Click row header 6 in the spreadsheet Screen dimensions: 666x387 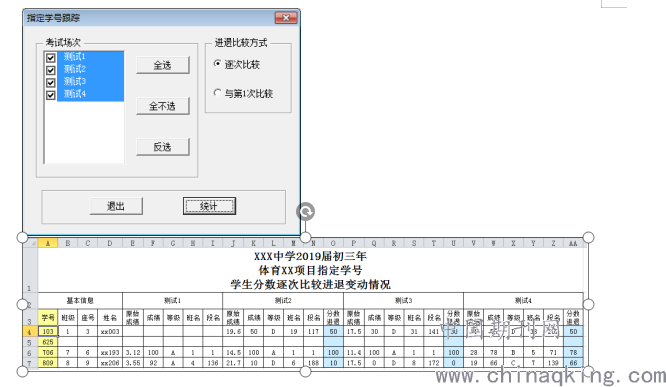click(30, 353)
